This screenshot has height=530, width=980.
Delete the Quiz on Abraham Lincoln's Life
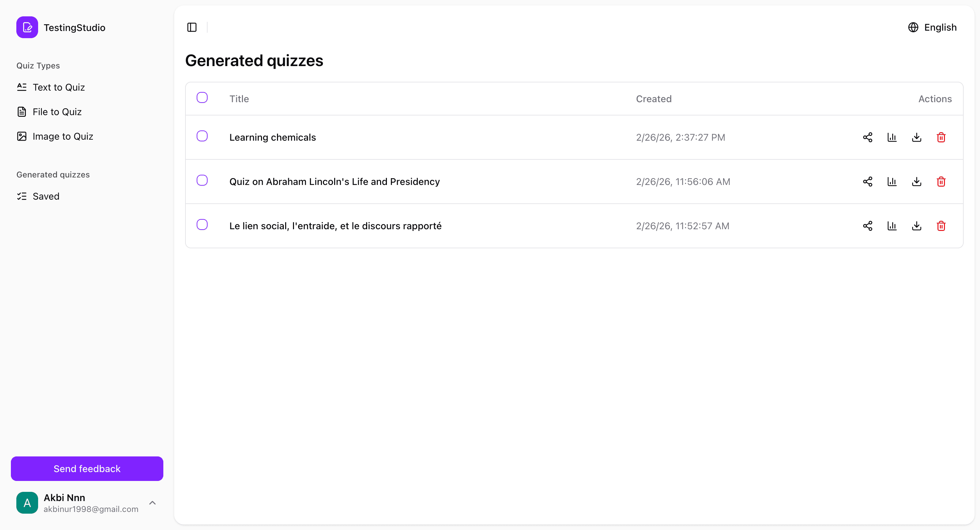941,182
